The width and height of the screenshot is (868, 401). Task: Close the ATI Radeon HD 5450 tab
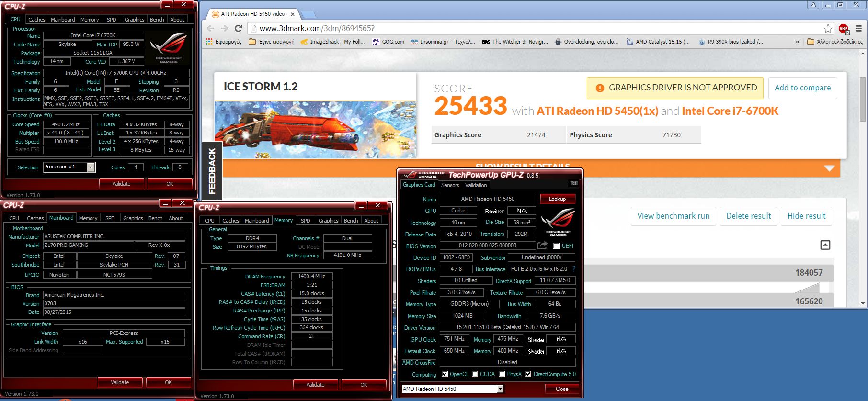(x=293, y=14)
